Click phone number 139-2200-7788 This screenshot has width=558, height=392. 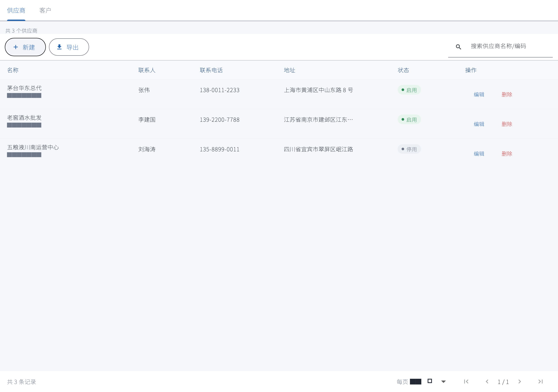(x=219, y=120)
